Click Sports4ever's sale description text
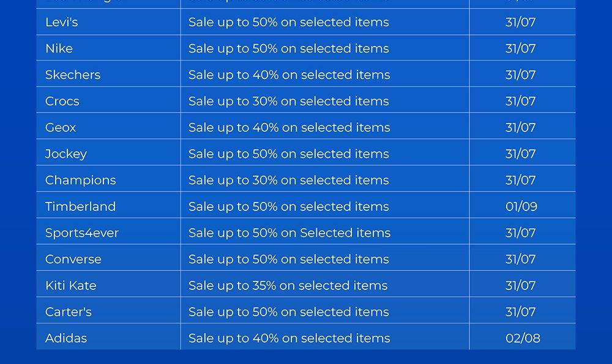Image resolution: width=612 pixels, height=364 pixels. coord(289,232)
